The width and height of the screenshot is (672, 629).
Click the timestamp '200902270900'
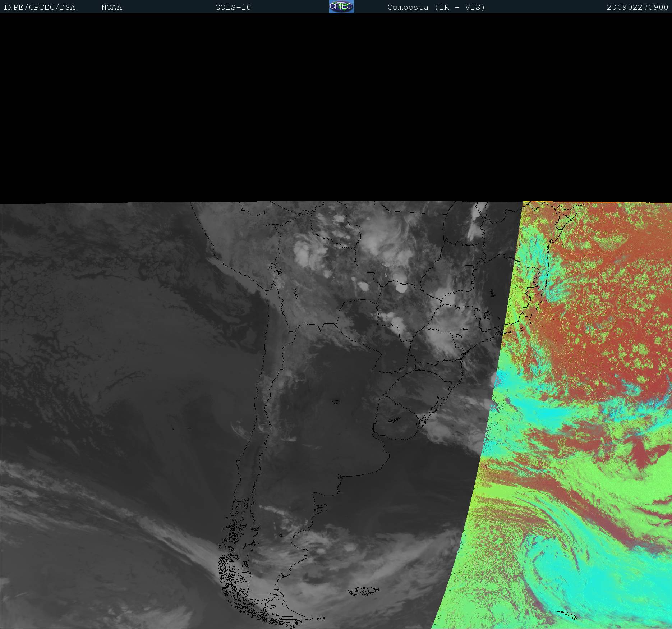[638, 8]
